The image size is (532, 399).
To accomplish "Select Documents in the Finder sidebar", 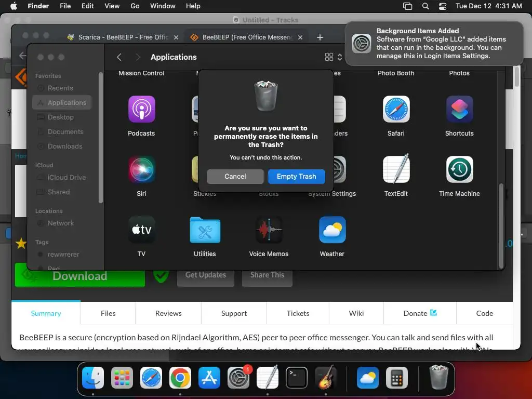I will click(62, 131).
